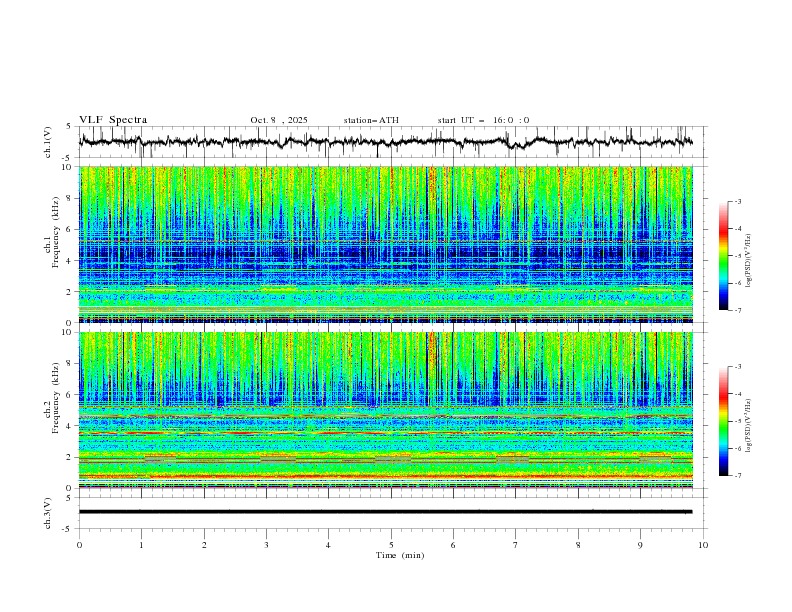Click the "VLF Spectra" title text
The width and height of the screenshot is (792, 612).
(113, 120)
